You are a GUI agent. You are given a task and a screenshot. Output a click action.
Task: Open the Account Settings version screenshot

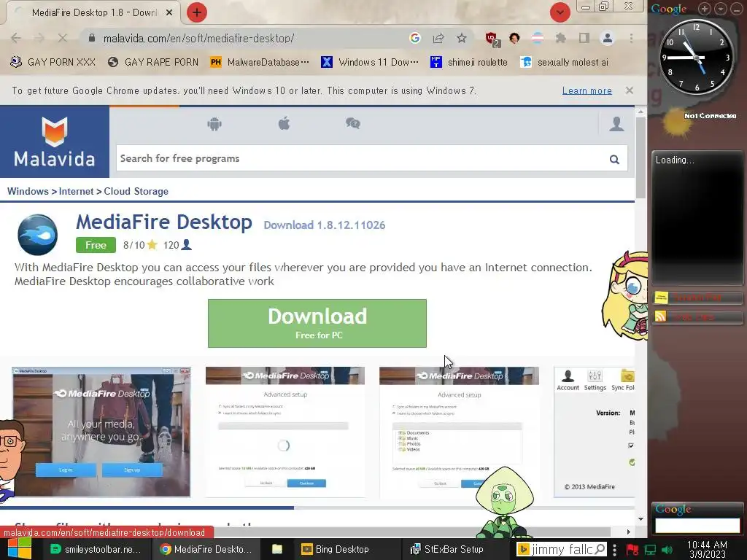[x=594, y=432]
